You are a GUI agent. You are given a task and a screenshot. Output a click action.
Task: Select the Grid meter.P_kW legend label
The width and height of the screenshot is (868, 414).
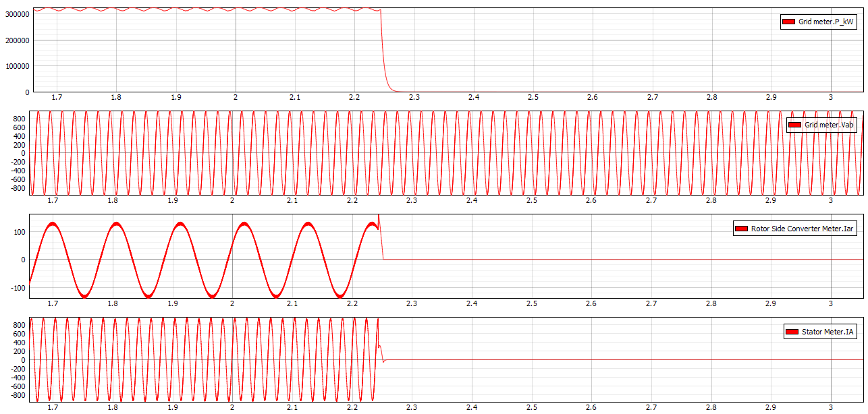coord(826,22)
